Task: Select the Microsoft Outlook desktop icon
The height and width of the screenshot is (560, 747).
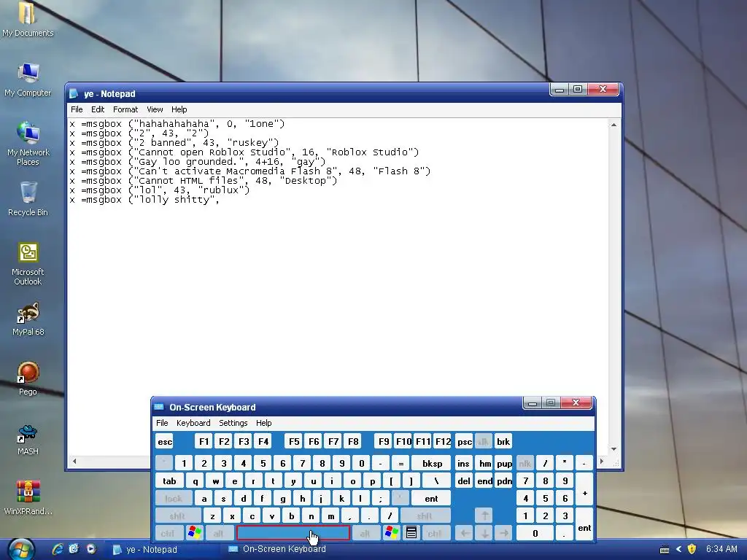Action: click(28, 264)
